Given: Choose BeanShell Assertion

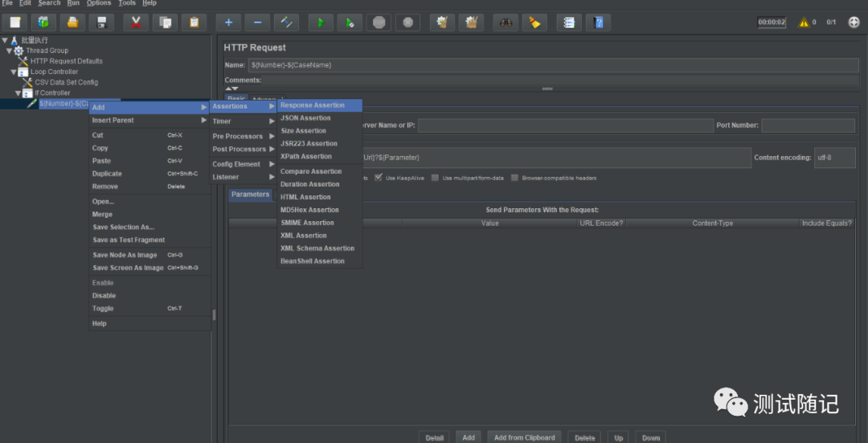Looking at the screenshot, I should pyautogui.click(x=319, y=260).
